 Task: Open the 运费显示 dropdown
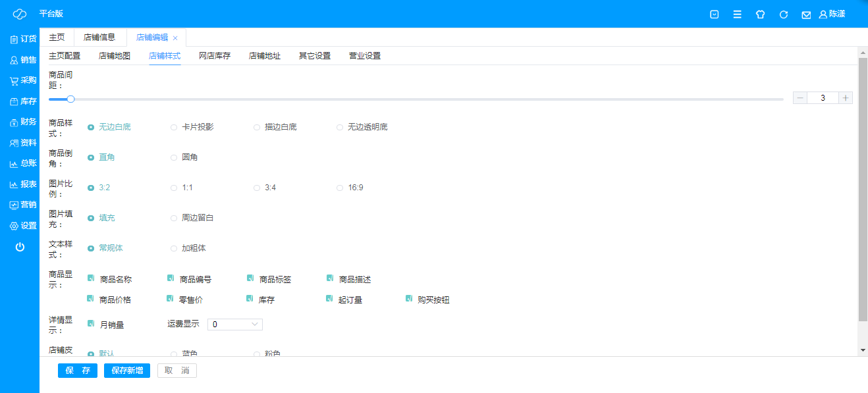pyautogui.click(x=235, y=325)
